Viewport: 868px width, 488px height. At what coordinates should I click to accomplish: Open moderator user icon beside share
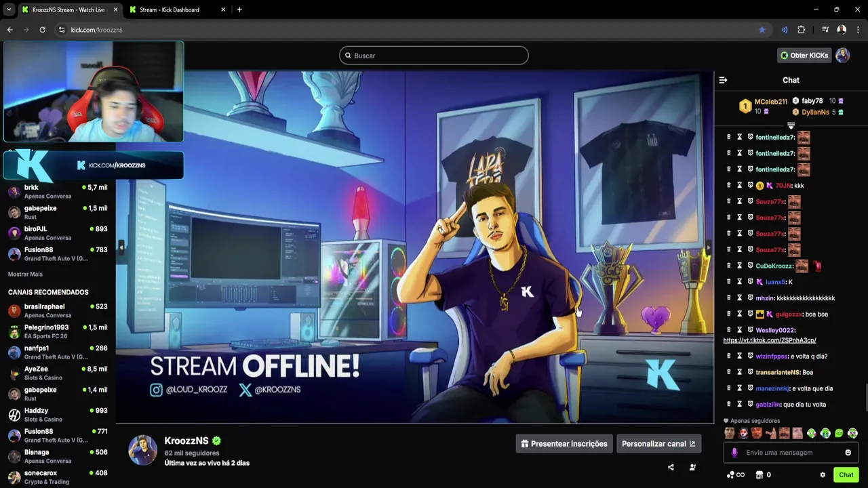[692, 467]
